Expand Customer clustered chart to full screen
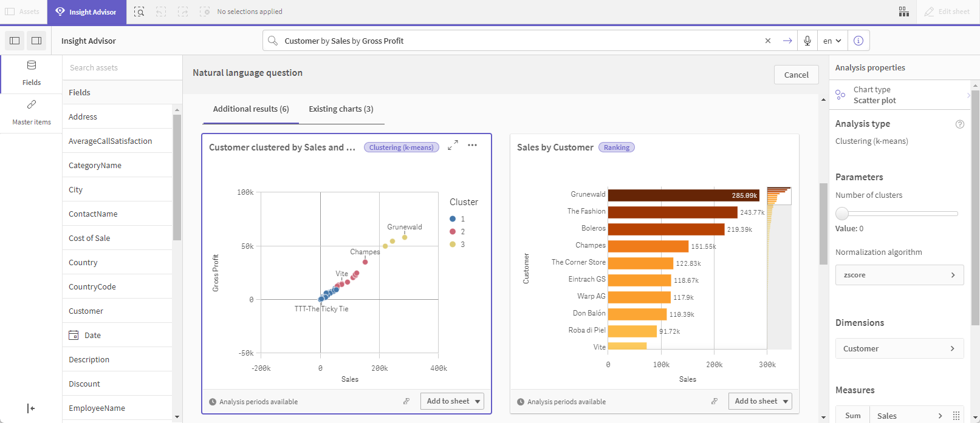This screenshot has height=423, width=980. coord(453,146)
